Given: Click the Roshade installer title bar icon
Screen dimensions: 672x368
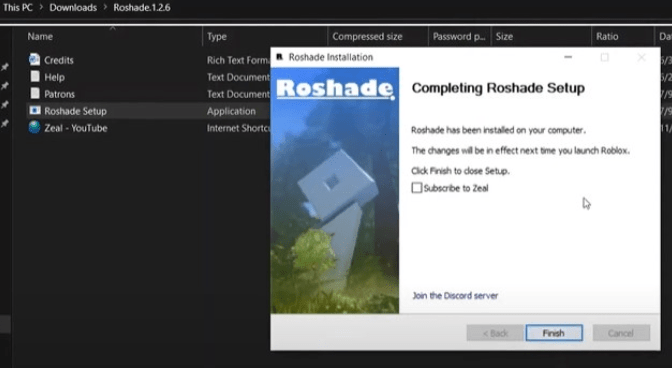Looking at the screenshot, I should (x=279, y=57).
